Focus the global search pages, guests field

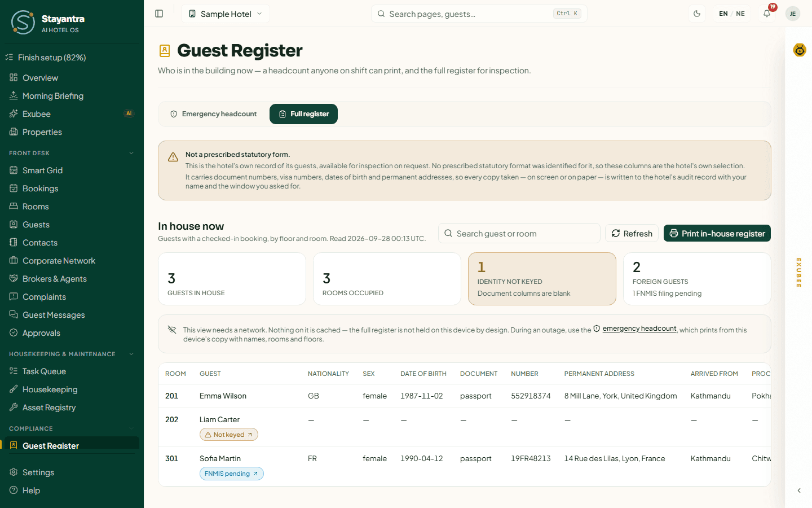click(x=479, y=14)
